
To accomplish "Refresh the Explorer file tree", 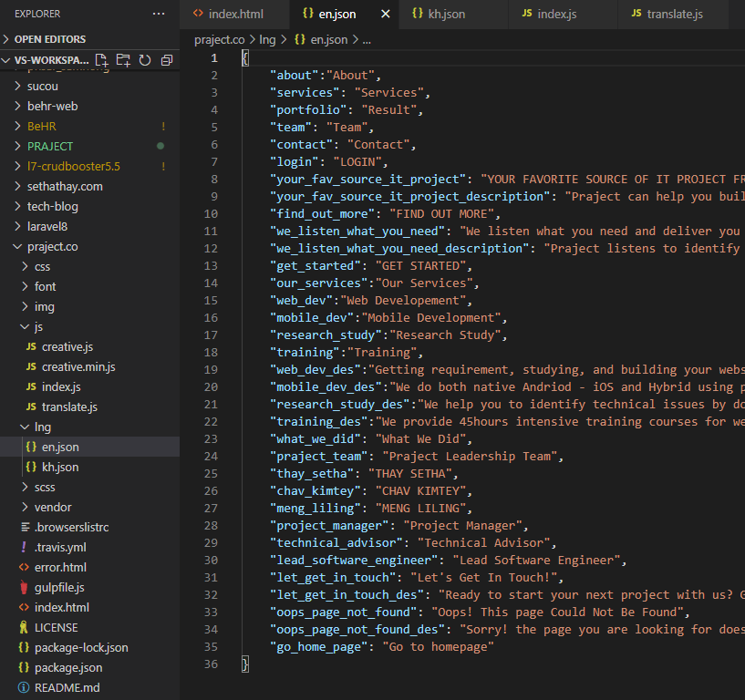I will 145,58.
